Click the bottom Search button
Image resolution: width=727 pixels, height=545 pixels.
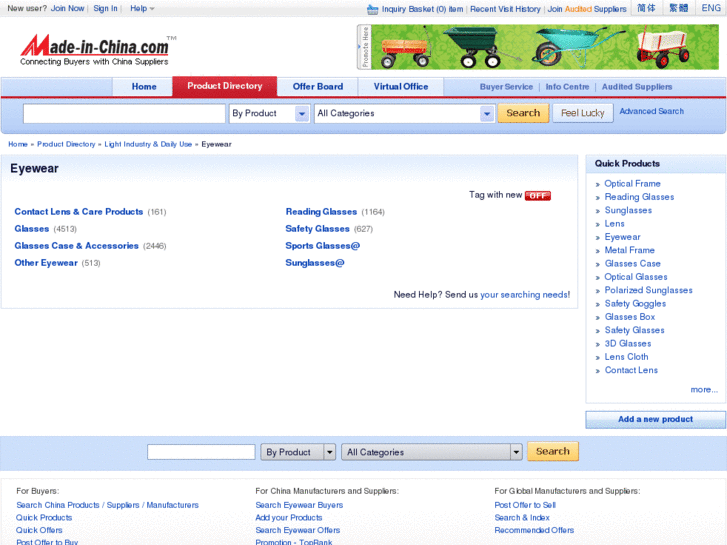pyautogui.click(x=553, y=451)
